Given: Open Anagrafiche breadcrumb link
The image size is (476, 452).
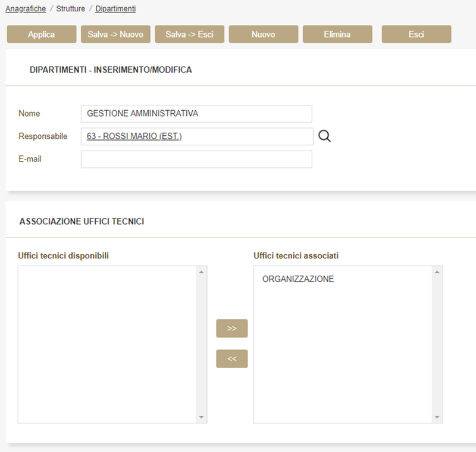Looking at the screenshot, I should click(x=26, y=9).
